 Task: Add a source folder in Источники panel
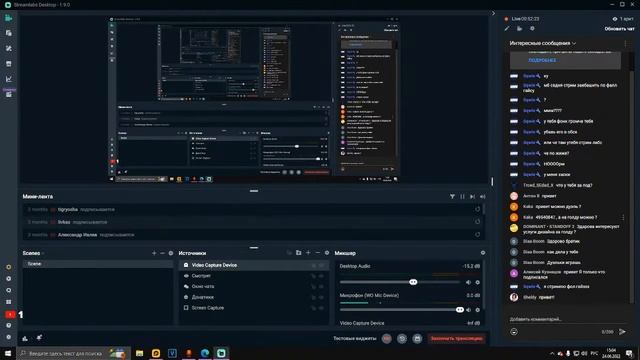pos(298,253)
